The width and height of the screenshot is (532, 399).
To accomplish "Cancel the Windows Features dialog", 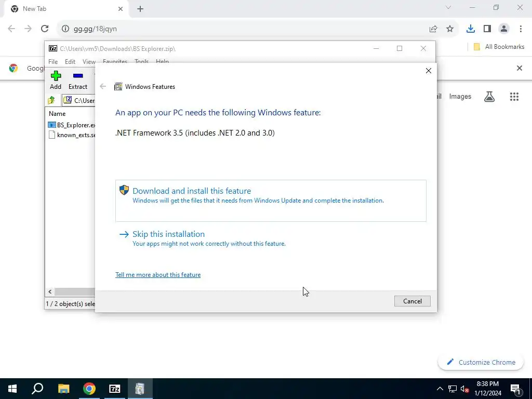I will click(x=412, y=301).
